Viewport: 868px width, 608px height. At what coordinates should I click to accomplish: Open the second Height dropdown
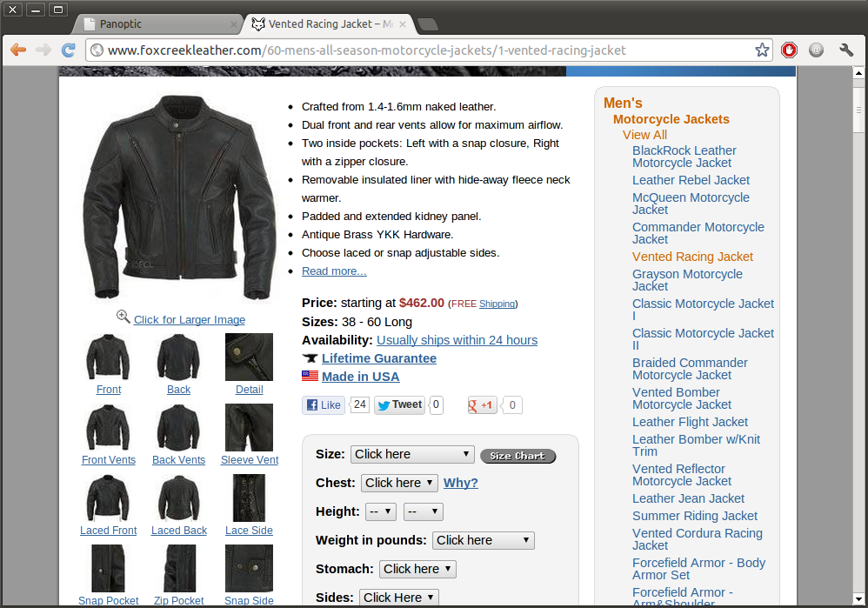(x=424, y=511)
